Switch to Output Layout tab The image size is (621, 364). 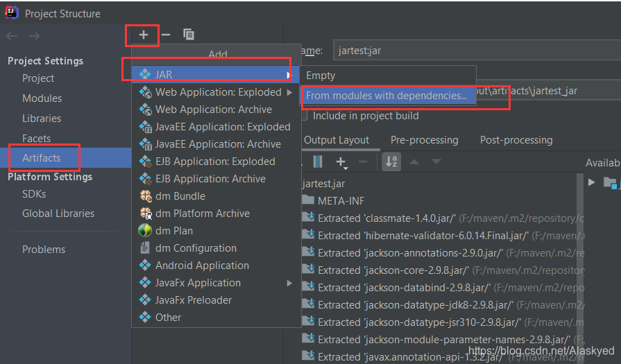click(337, 140)
